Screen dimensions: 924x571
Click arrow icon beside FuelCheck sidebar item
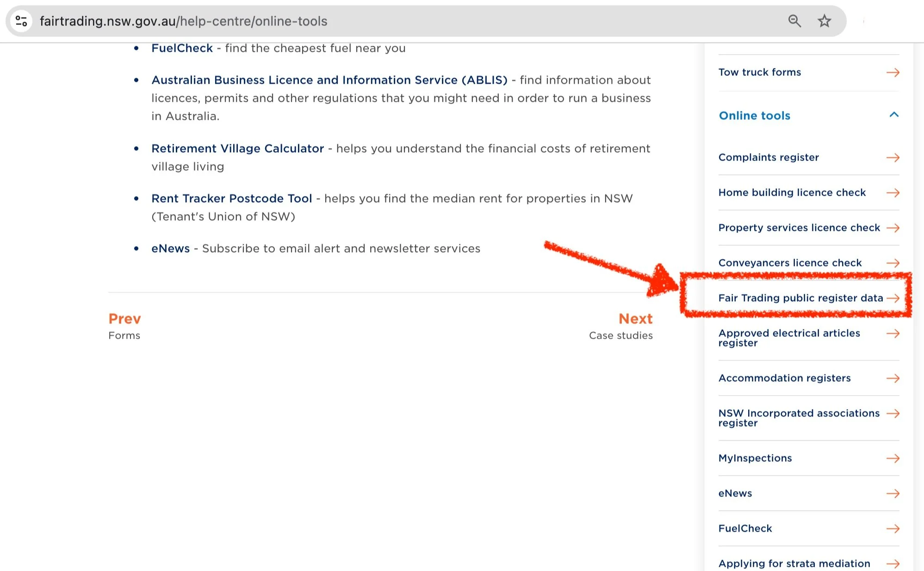893,529
